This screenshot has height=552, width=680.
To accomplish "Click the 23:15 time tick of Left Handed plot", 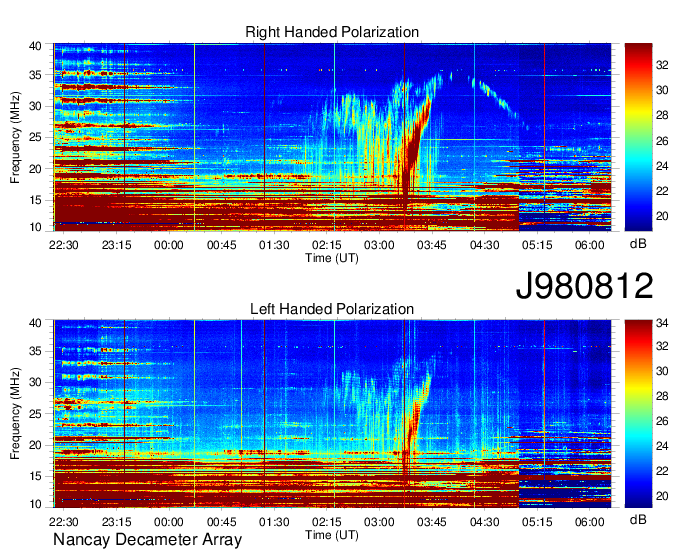I will click(x=116, y=522).
